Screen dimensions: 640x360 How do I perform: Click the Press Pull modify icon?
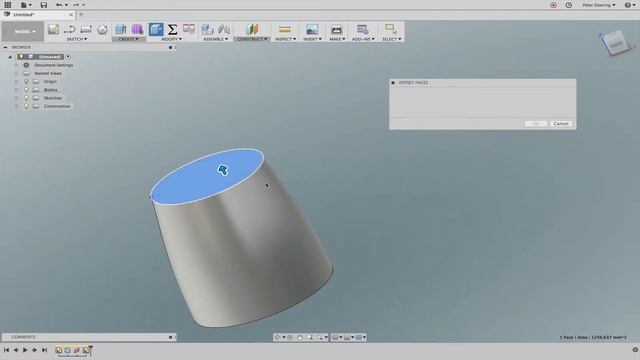point(156,29)
